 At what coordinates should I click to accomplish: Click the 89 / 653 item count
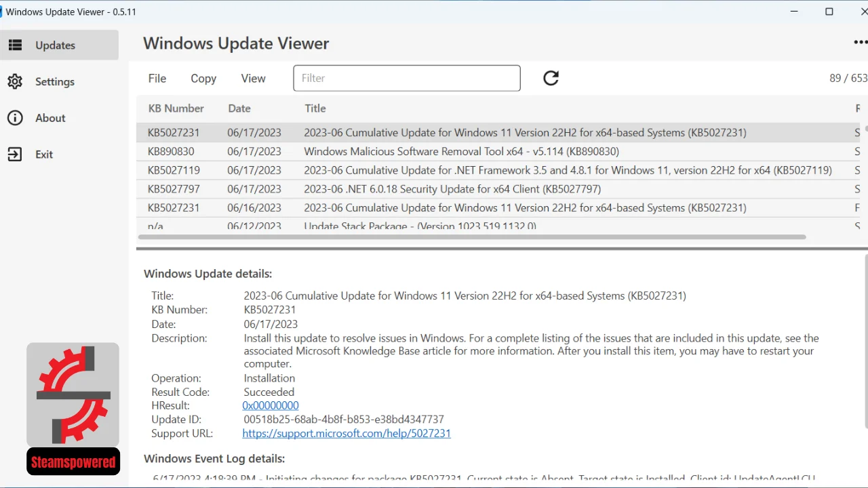[848, 79]
